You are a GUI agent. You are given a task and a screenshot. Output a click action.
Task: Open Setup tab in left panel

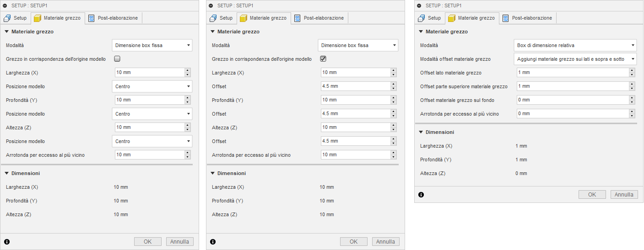[x=16, y=18]
